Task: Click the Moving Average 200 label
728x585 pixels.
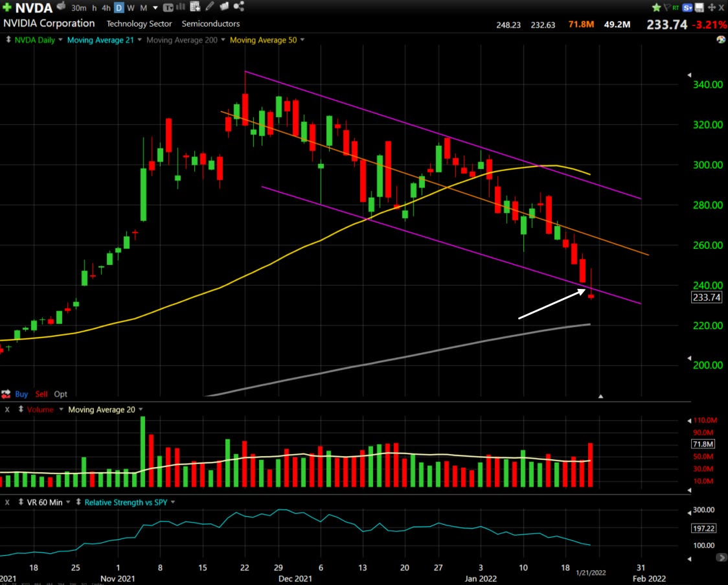Action: point(182,40)
